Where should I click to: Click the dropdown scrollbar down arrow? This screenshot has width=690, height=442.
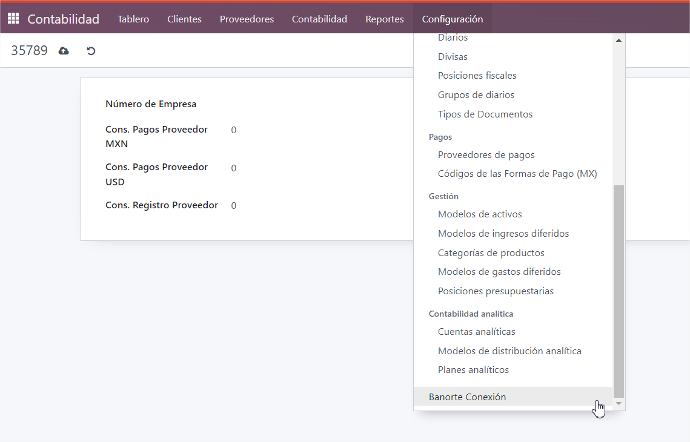619,404
